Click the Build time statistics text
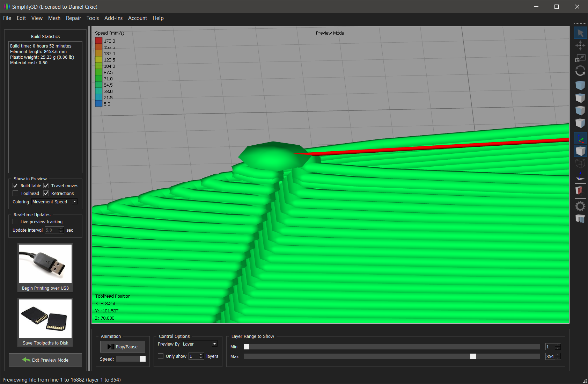588x384 pixels. coord(41,46)
